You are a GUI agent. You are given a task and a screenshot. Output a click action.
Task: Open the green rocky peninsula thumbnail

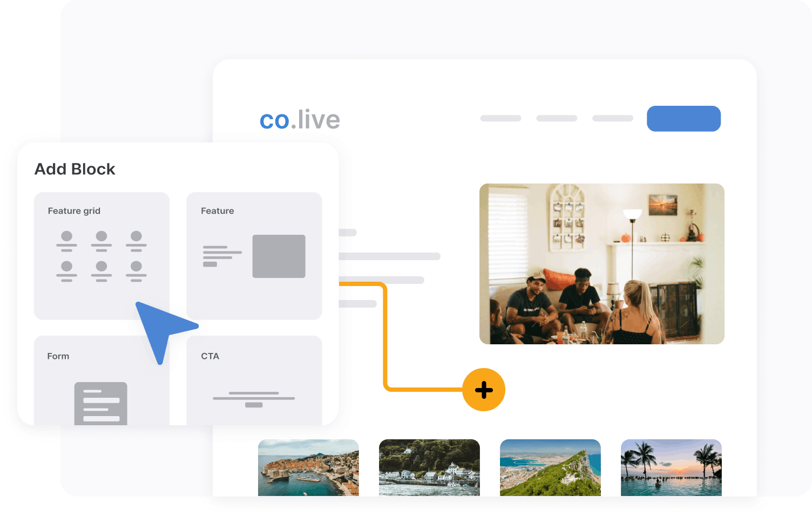click(x=550, y=467)
